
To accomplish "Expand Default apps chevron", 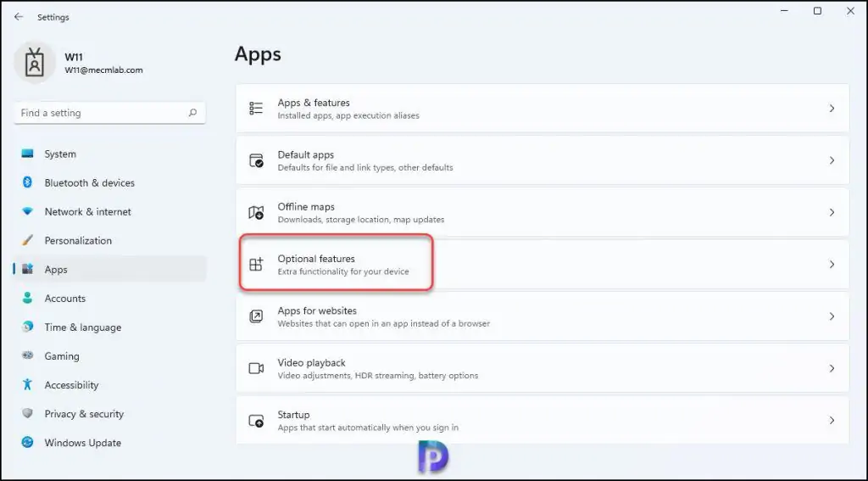I will coord(832,160).
